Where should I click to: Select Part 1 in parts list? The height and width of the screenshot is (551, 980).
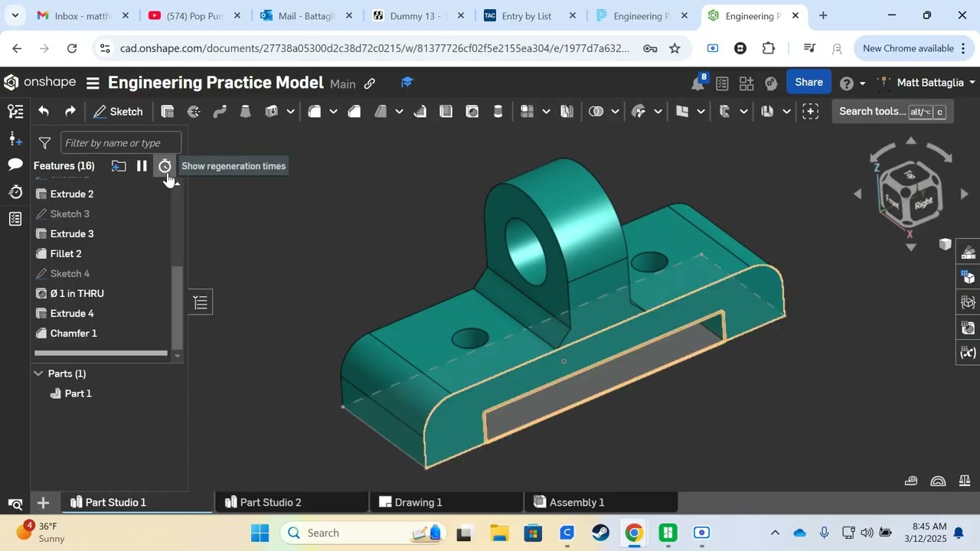coord(77,393)
